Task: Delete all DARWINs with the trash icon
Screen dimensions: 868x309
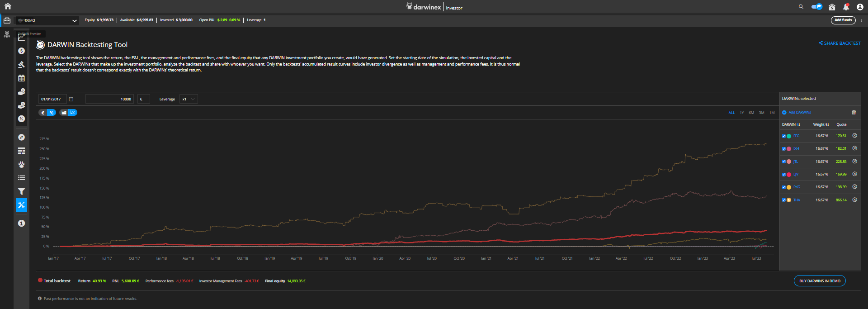Action: point(854,112)
